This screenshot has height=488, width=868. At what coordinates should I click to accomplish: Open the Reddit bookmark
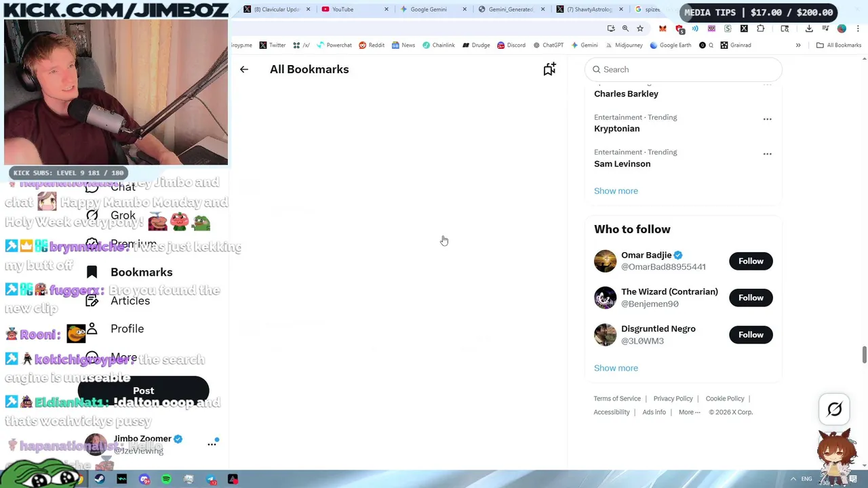coord(372,45)
